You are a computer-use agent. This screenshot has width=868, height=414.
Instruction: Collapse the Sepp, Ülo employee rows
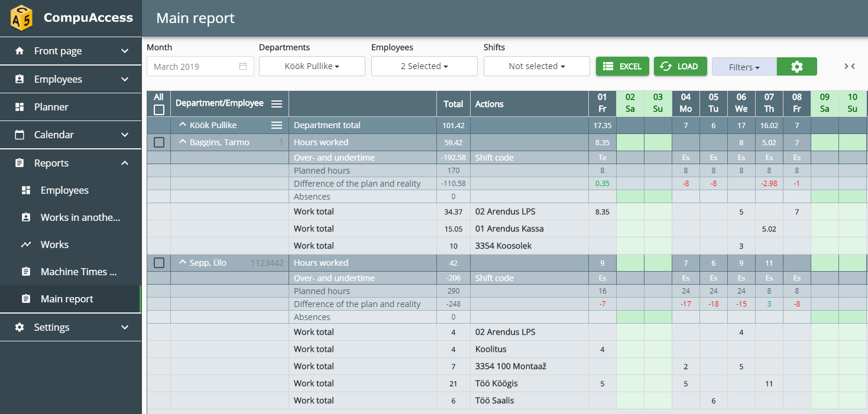(183, 263)
